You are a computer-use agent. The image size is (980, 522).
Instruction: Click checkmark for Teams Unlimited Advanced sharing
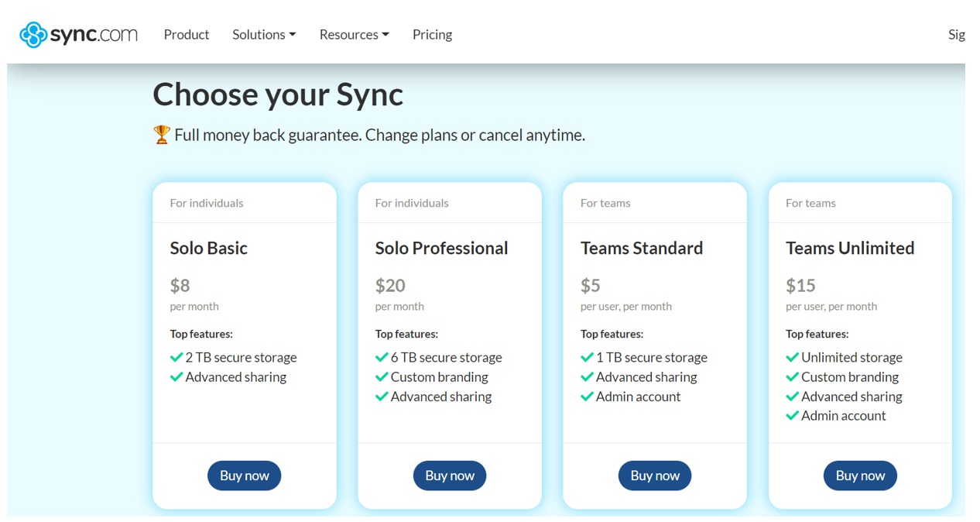pyautogui.click(x=792, y=397)
